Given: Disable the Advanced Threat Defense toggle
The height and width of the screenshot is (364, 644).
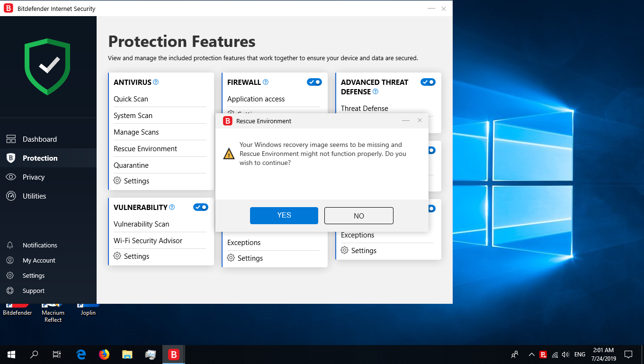Looking at the screenshot, I should [428, 82].
